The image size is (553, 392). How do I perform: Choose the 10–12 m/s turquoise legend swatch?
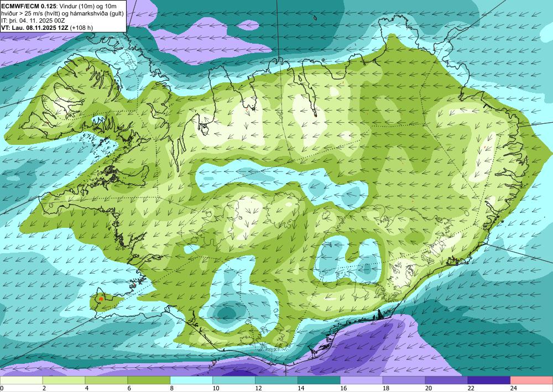click(x=234, y=380)
